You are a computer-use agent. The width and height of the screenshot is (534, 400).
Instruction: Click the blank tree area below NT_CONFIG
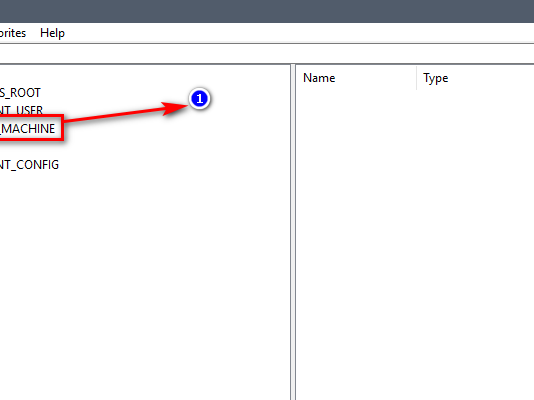point(145,286)
